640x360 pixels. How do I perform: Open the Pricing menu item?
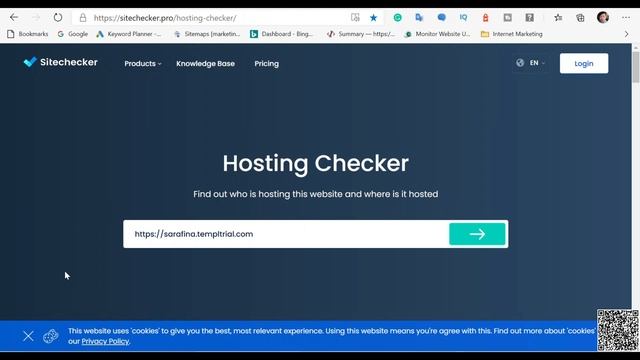click(267, 64)
